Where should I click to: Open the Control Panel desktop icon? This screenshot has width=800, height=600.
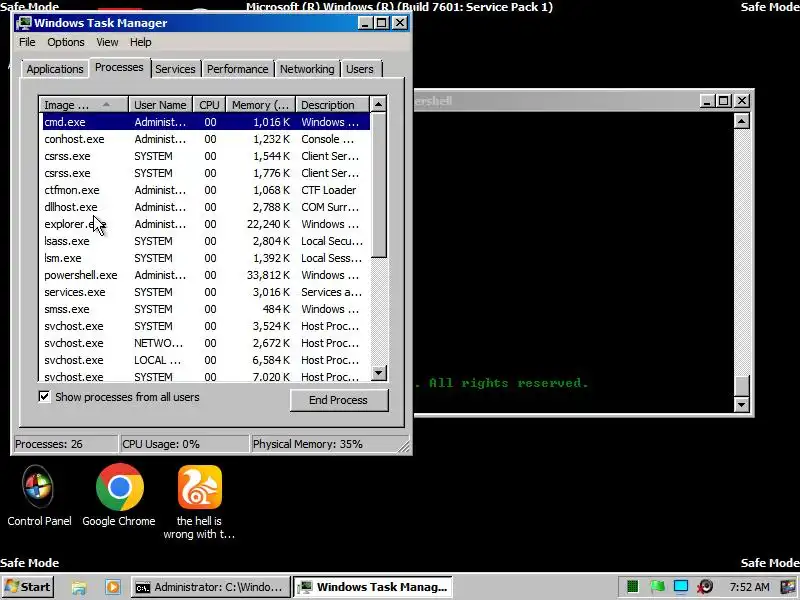39,496
